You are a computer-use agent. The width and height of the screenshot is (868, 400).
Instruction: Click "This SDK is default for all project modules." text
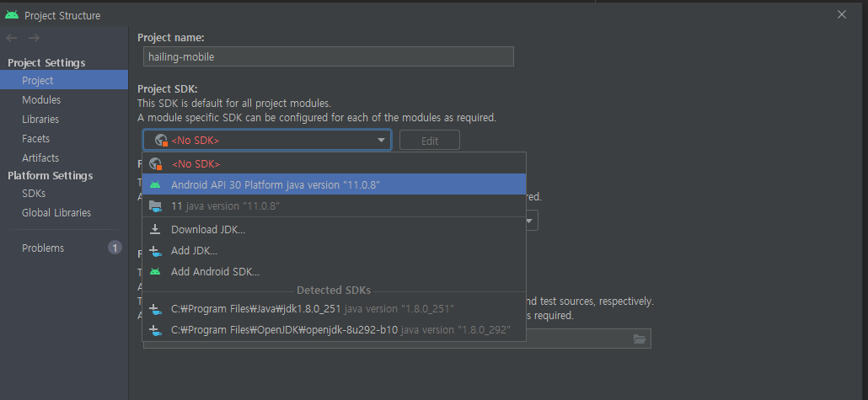tap(234, 104)
